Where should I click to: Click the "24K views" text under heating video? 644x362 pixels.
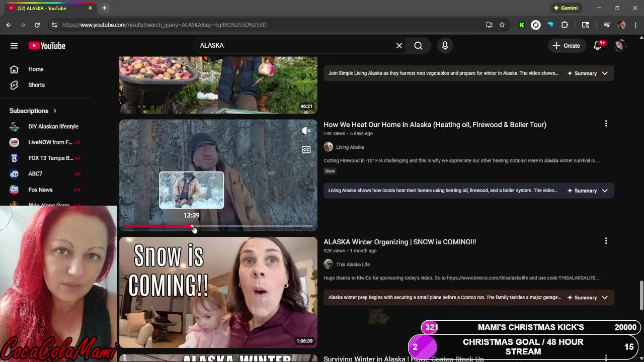click(x=334, y=134)
